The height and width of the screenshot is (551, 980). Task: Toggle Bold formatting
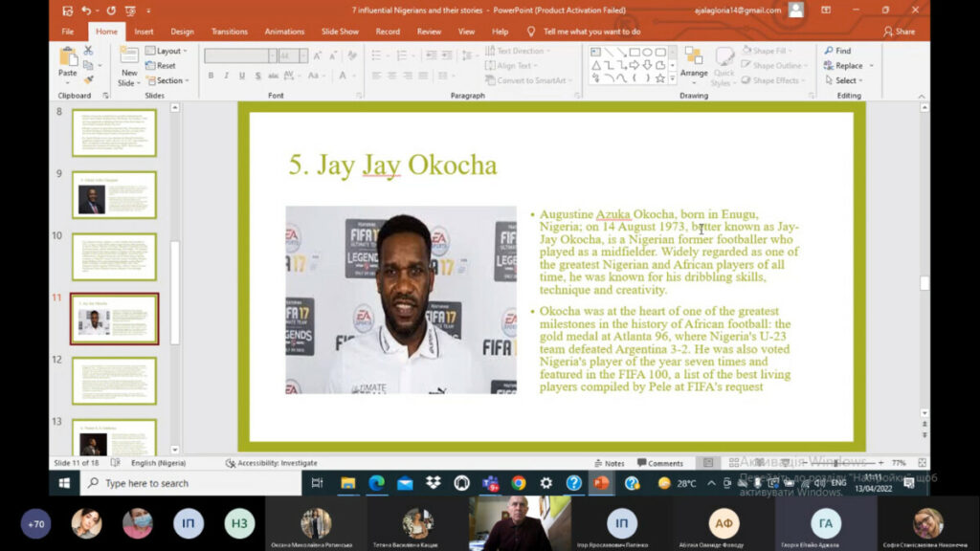coord(211,76)
